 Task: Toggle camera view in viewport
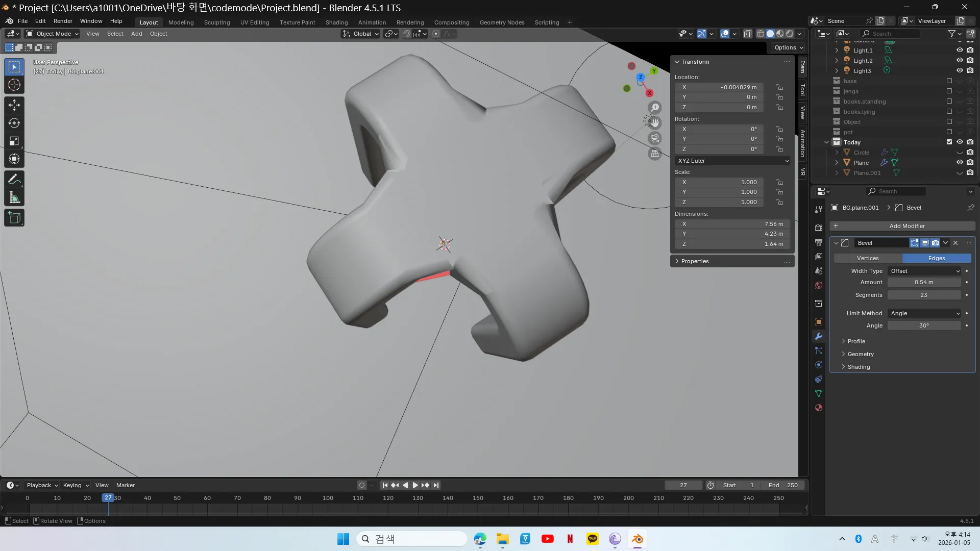coord(654,138)
